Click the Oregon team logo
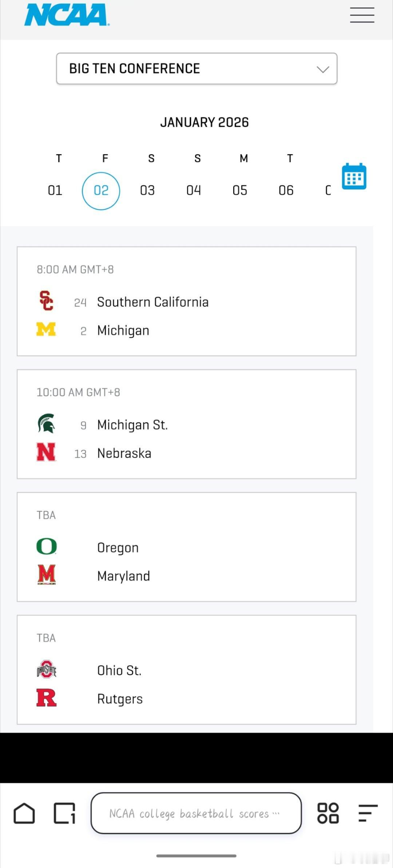 pos(47,547)
